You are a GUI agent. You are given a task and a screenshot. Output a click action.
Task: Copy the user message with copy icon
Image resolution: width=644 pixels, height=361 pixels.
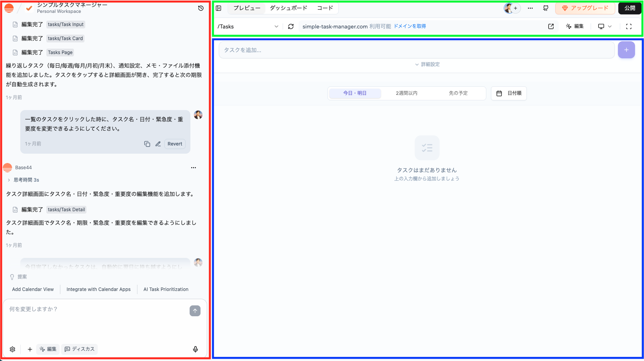pos(147,144)
